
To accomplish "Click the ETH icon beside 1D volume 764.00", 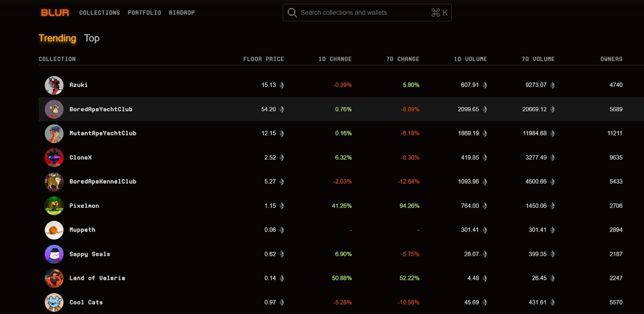I will pyautogui.click(x=485, y=206).
